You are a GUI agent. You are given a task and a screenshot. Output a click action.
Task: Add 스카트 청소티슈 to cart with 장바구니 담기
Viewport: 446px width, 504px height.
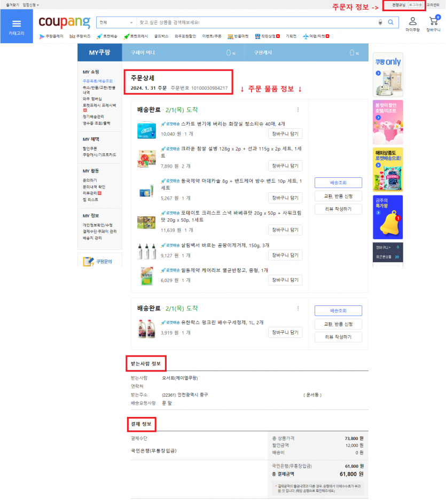[x=285, y=133]
